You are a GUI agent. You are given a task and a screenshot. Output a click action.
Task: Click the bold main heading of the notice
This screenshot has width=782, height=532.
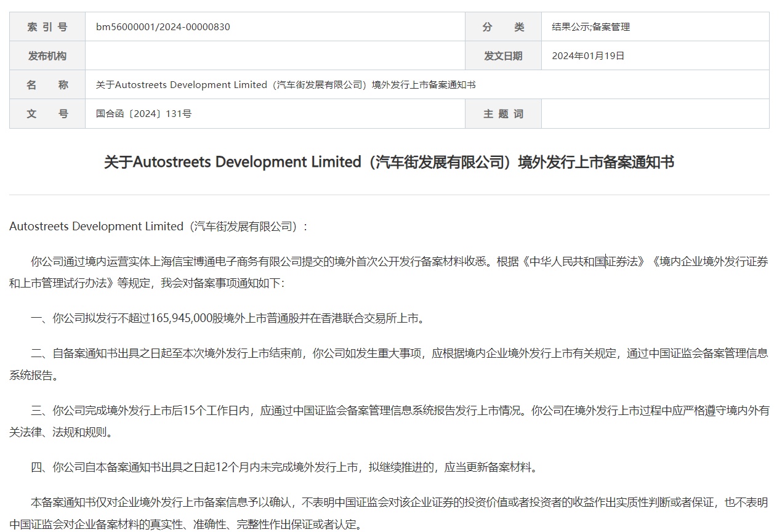389,162
